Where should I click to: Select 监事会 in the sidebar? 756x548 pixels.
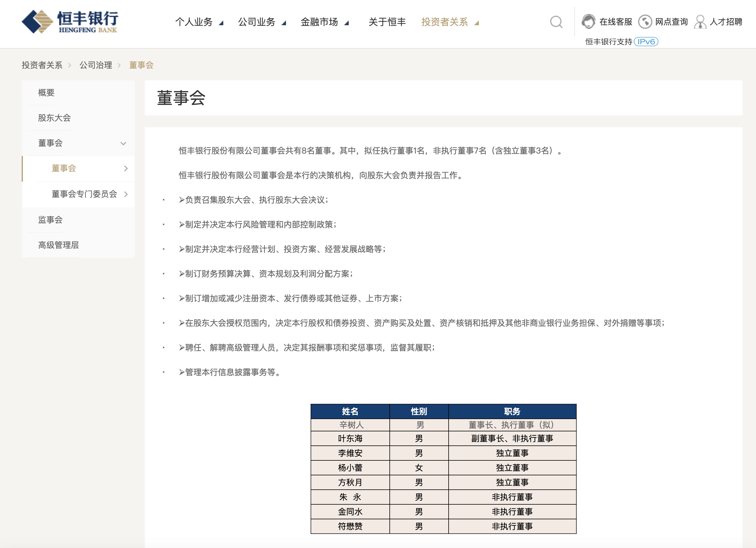click(x=50, y=220)
